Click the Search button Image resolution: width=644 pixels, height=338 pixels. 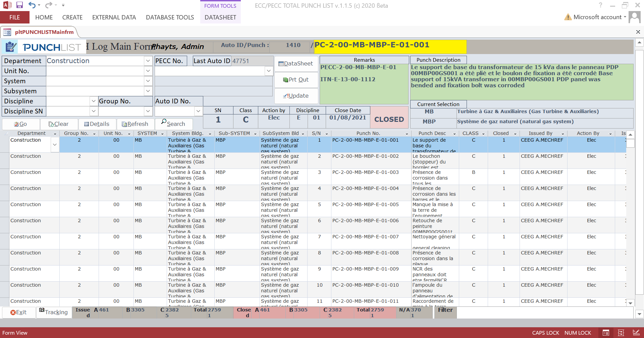click(174, 124)
